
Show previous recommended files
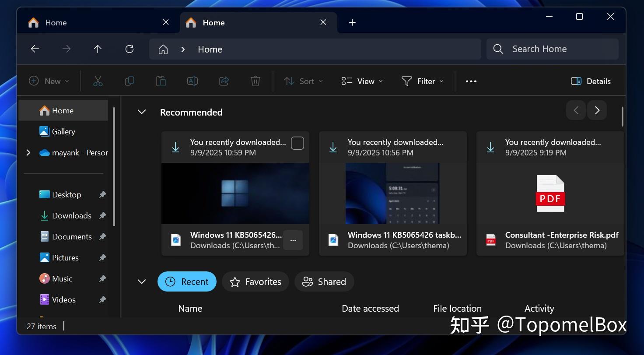click(x=576, y=110)
